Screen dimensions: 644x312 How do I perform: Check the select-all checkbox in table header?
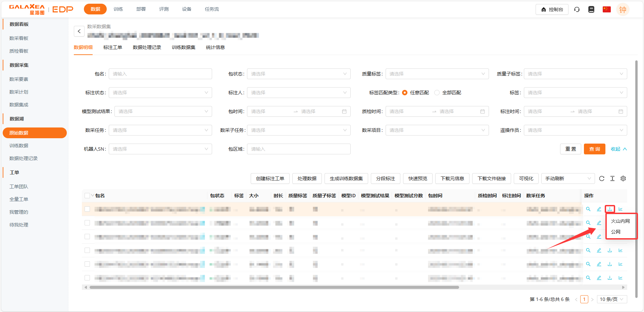point(87,196)
